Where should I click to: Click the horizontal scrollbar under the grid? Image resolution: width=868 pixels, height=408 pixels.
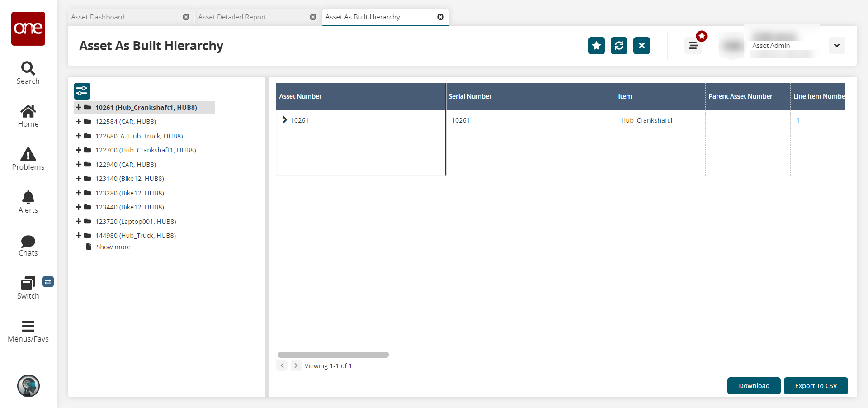(x=333, y=355)
